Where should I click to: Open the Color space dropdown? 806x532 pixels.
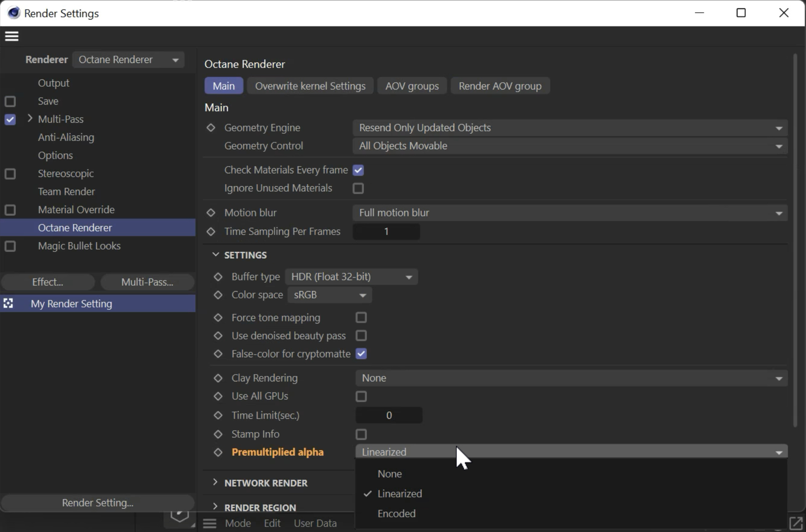330,295
